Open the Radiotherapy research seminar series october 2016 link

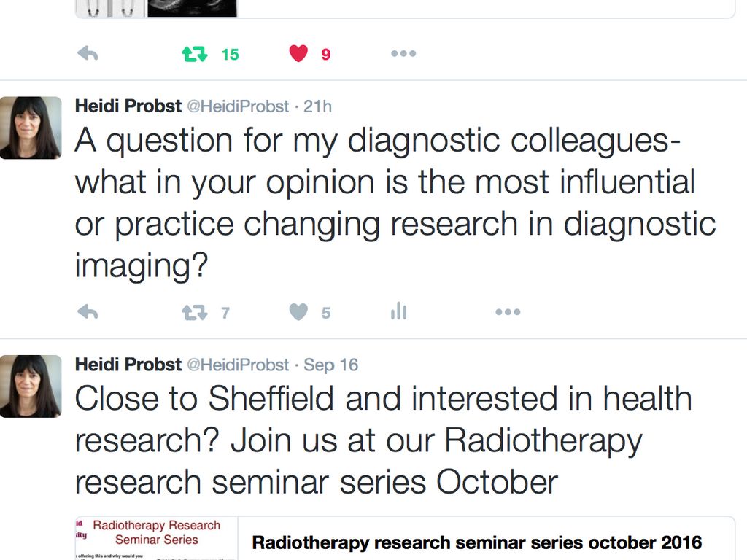click(476, 542)
